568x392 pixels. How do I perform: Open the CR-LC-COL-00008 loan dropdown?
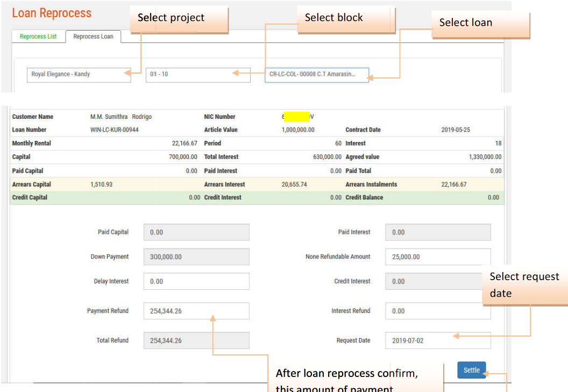tap(316, 74)
